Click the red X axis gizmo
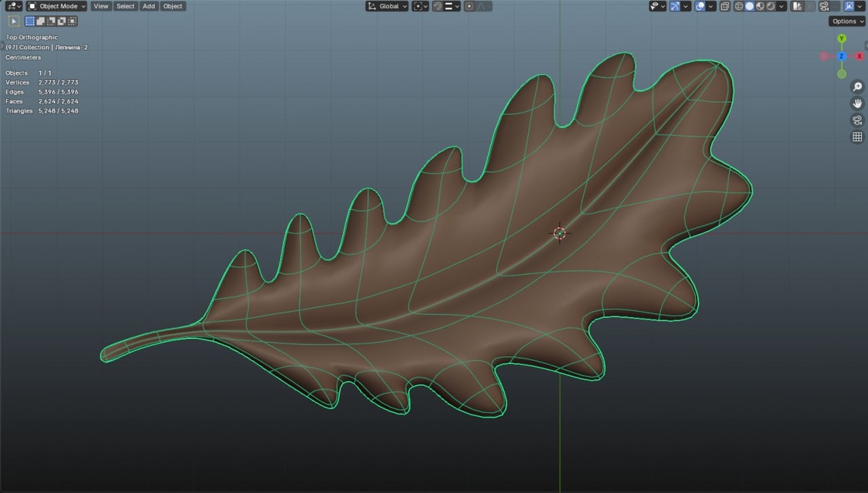The image size is (868, 493). (859, 56)
